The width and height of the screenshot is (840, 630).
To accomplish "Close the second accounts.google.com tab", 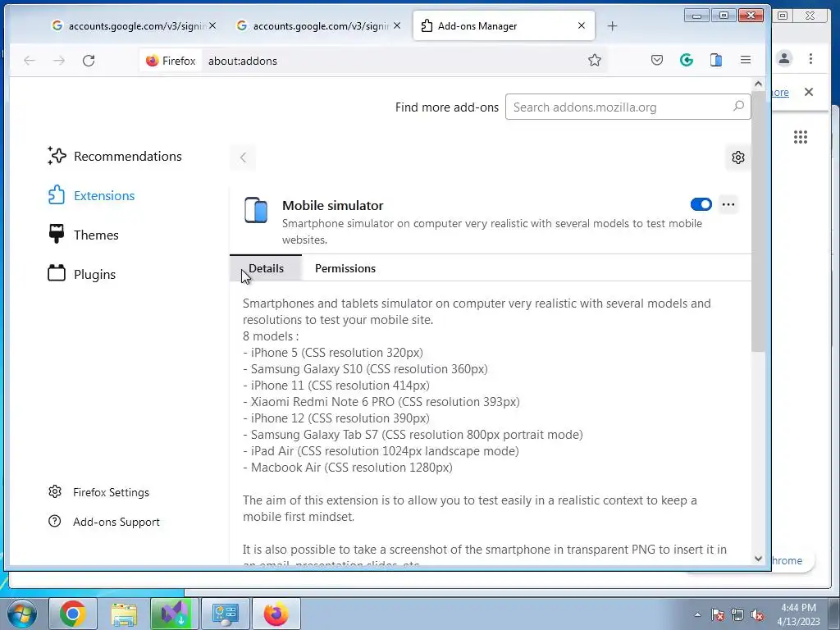I will [397, 25].
